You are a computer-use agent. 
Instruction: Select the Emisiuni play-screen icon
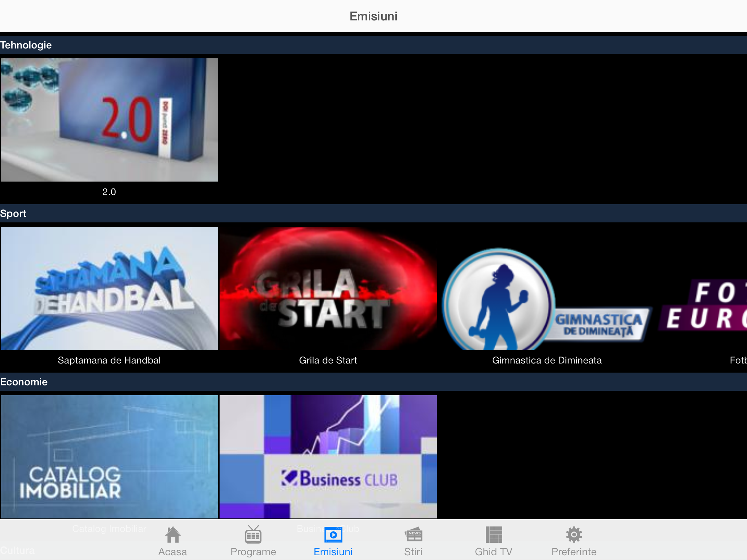coord(333,534)
